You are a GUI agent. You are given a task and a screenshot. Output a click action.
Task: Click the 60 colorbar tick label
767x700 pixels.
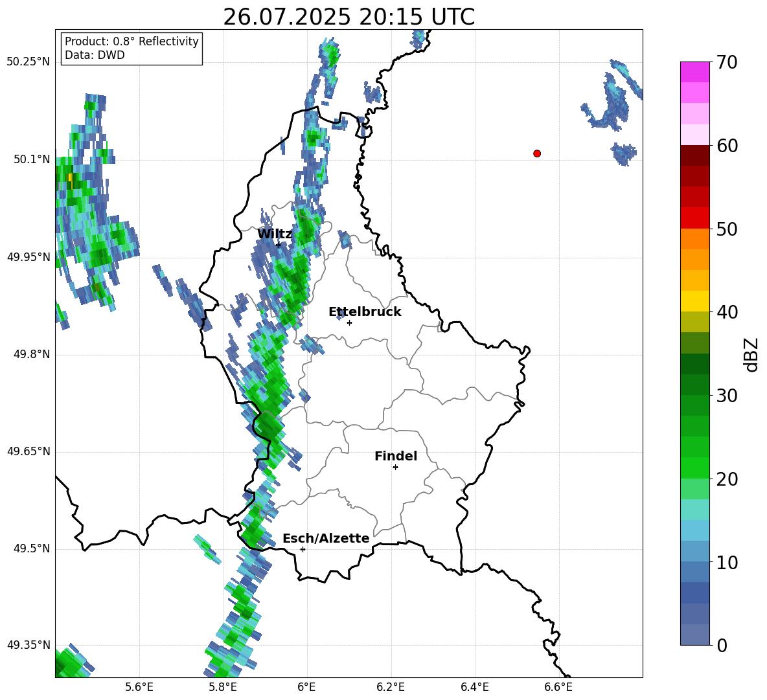tap(726, 146)
